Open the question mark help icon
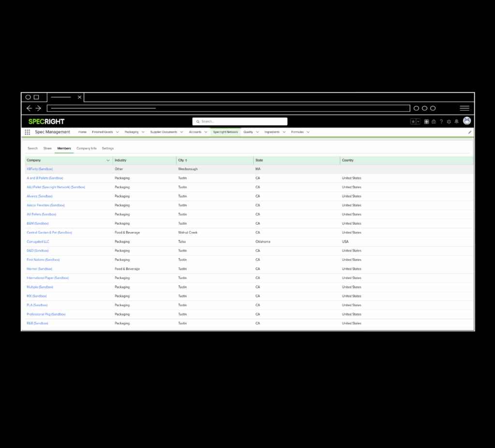 (x=441, y=122)
